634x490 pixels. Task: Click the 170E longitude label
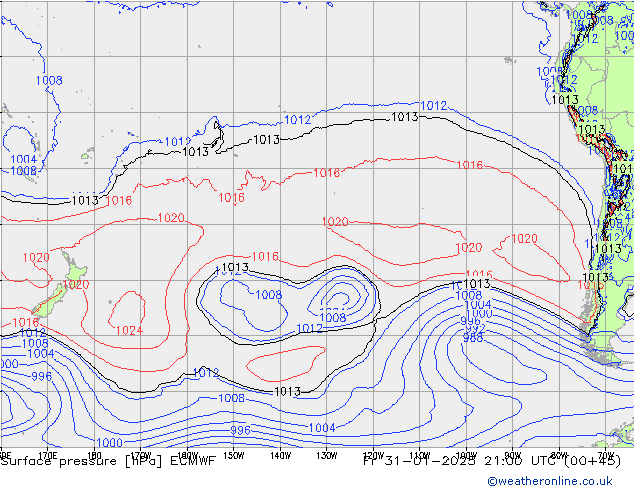(48, 455)
